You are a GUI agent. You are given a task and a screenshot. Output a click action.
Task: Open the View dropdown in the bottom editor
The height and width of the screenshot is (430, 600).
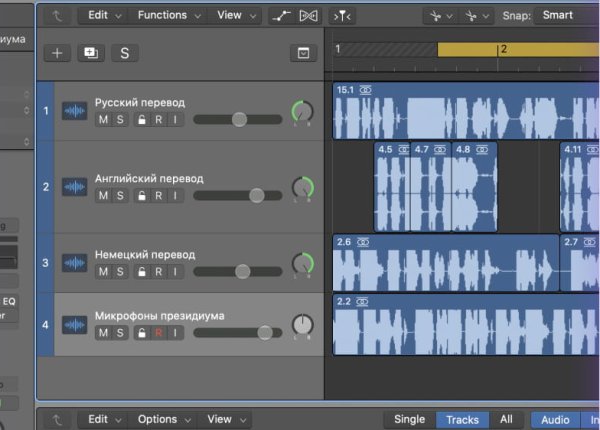pyautogui.click(x=226, y=420)
